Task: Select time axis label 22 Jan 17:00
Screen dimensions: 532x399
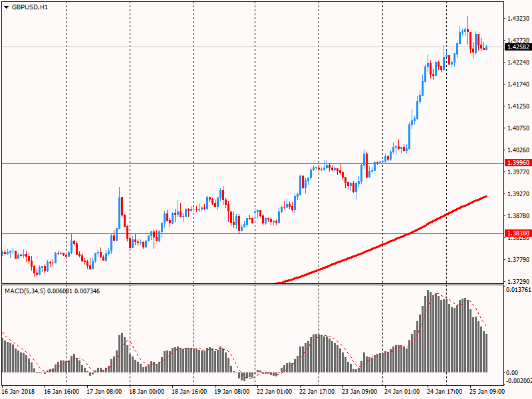Action: pyautogui.click(x=317, y=392)
